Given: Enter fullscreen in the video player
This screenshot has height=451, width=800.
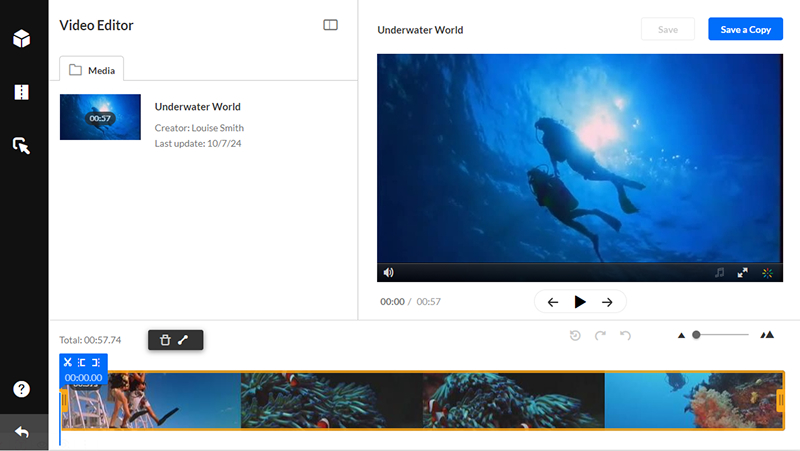Looking at the screenshot, I should pos(742,272).
